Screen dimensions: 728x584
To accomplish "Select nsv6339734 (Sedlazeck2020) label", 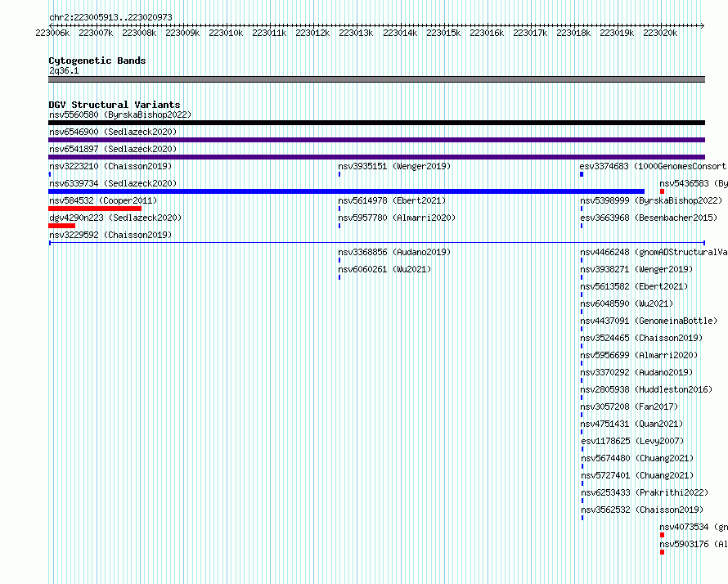I will point(113,183).
